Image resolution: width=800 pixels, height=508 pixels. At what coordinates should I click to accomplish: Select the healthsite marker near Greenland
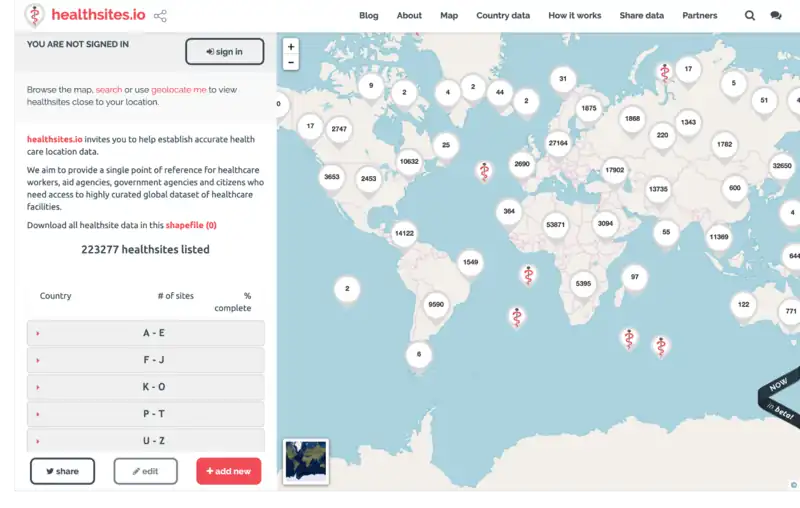point(484,171)
